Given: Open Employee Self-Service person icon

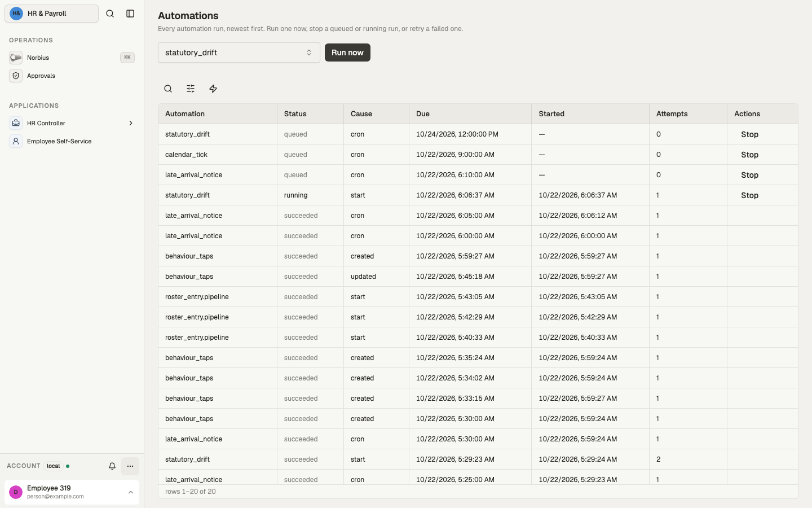Looking at the screenshot, I should click(x=16, y=141).
